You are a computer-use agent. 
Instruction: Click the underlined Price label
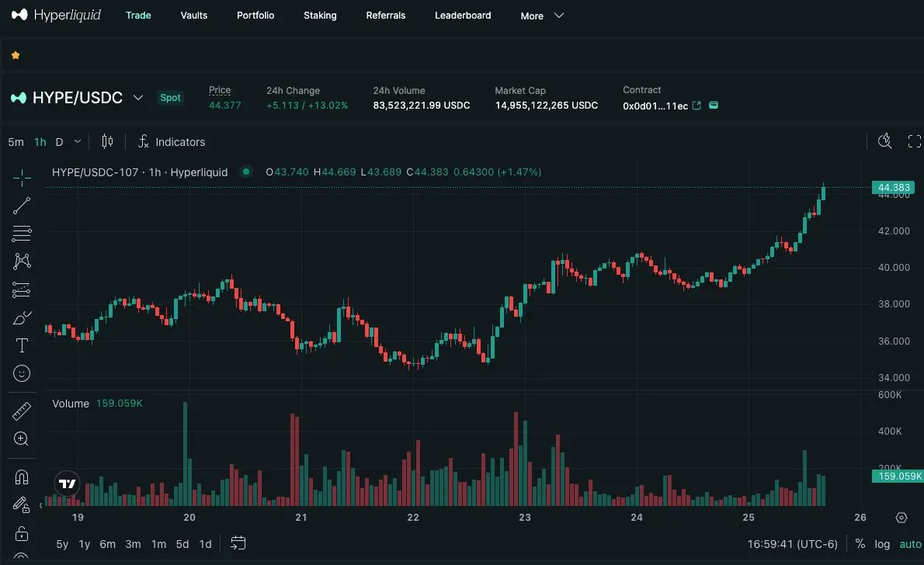tap(220, 90)
